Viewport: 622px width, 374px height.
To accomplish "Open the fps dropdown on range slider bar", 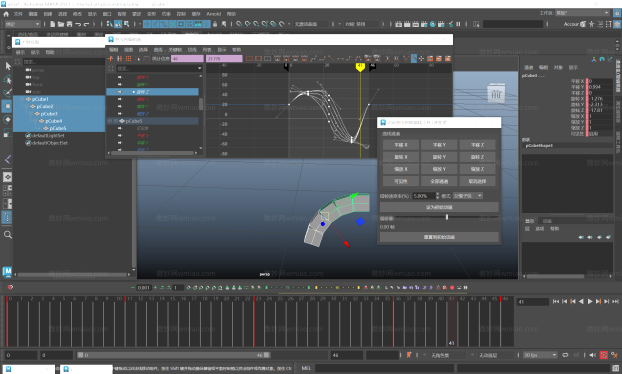I will tap(540, 355).
